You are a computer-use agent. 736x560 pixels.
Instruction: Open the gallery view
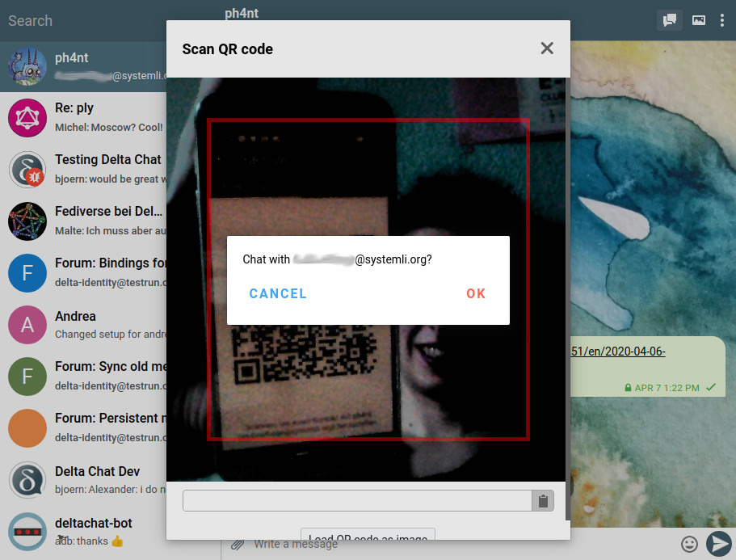pos(698,20)
